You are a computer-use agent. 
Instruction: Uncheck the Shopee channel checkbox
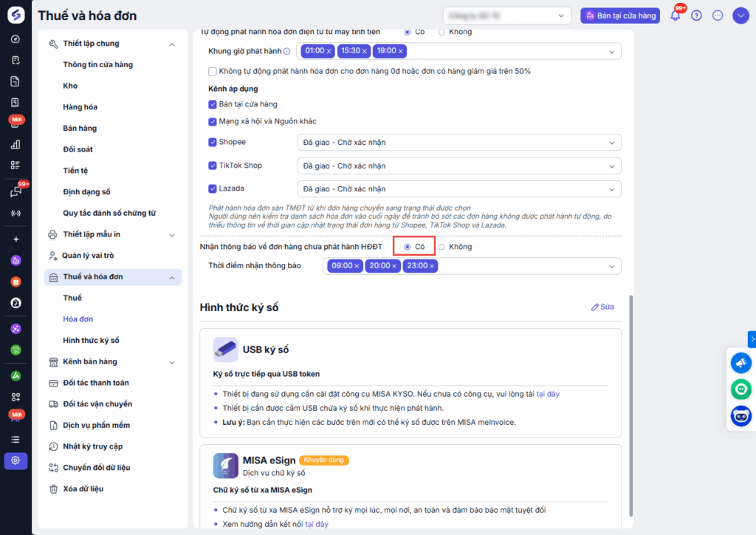pos(213,142)
